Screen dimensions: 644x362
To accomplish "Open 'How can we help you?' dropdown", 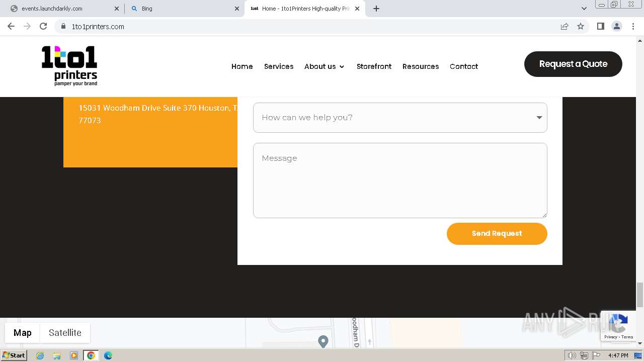I will tap(400, 118).
